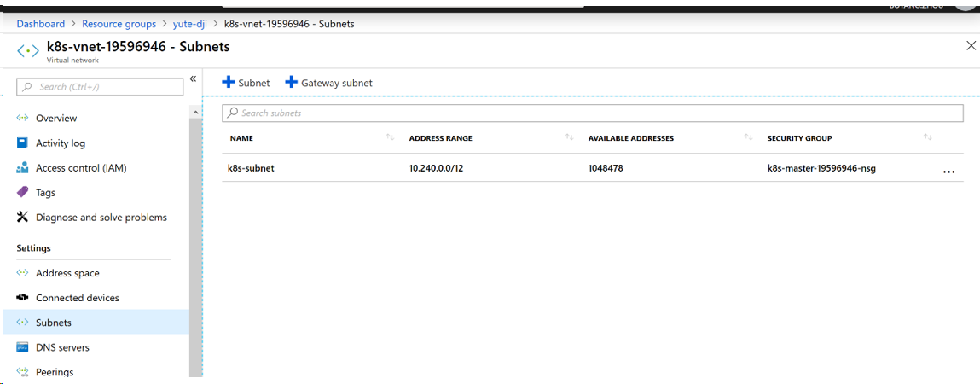Click the 1048478 available addresses cell
The width and height of the screenshot is (980, 384).
[606, 167]
